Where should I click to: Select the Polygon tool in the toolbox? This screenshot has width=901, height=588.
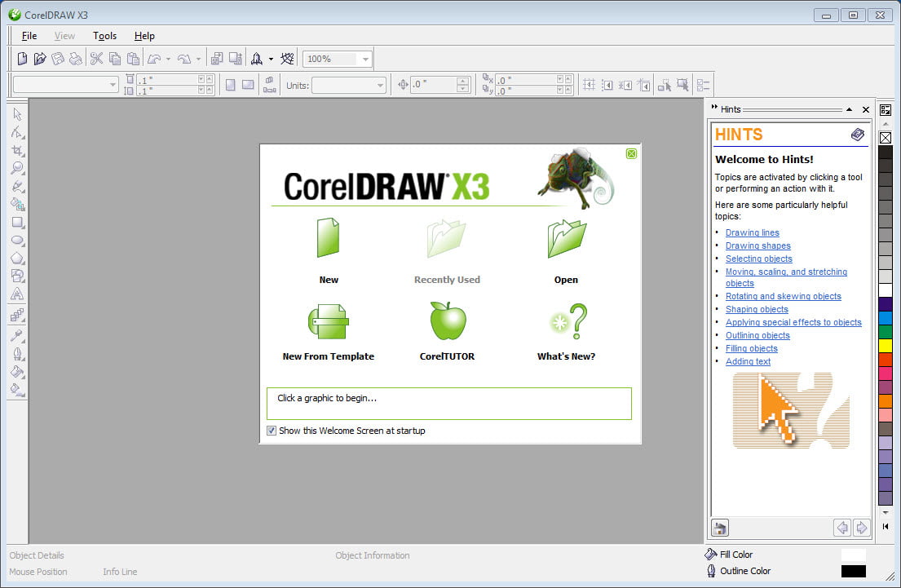17,258
